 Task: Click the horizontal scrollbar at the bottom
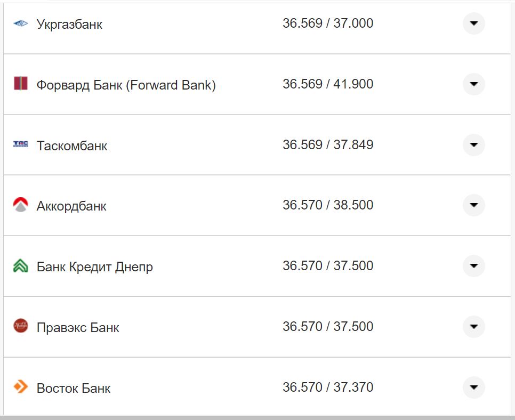257,417
